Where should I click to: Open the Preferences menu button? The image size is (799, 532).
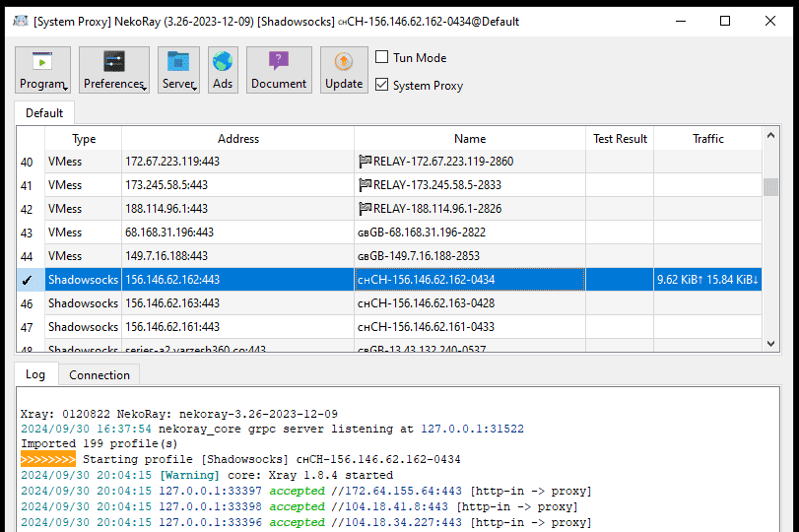[x=114, y=70]
